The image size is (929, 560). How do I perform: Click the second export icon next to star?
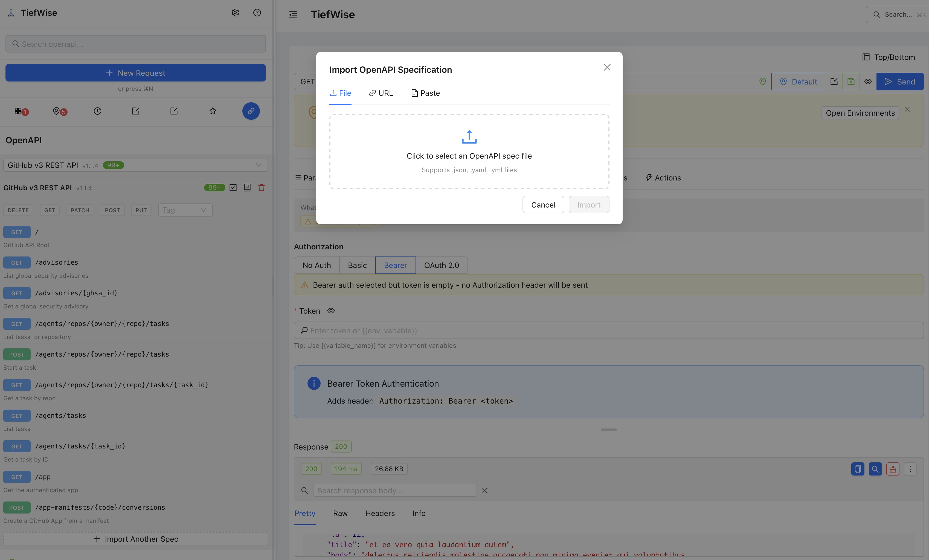pos(174,111)
